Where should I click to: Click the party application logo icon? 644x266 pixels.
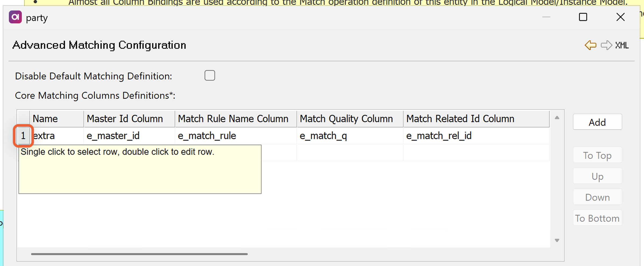[15, 17]
